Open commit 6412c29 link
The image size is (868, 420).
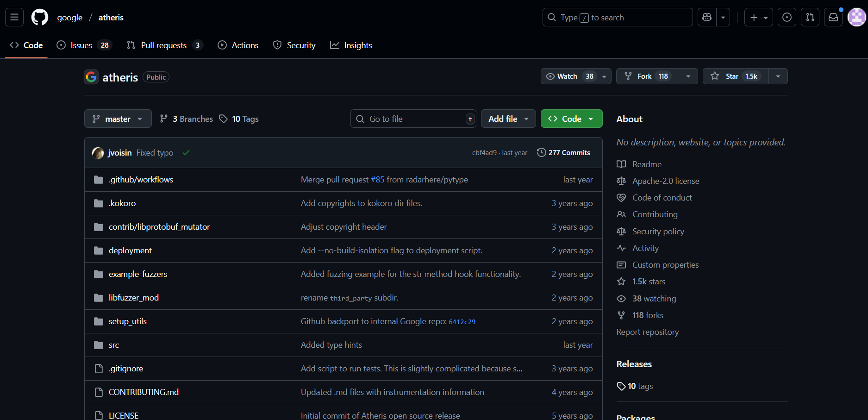click(462, 321)
